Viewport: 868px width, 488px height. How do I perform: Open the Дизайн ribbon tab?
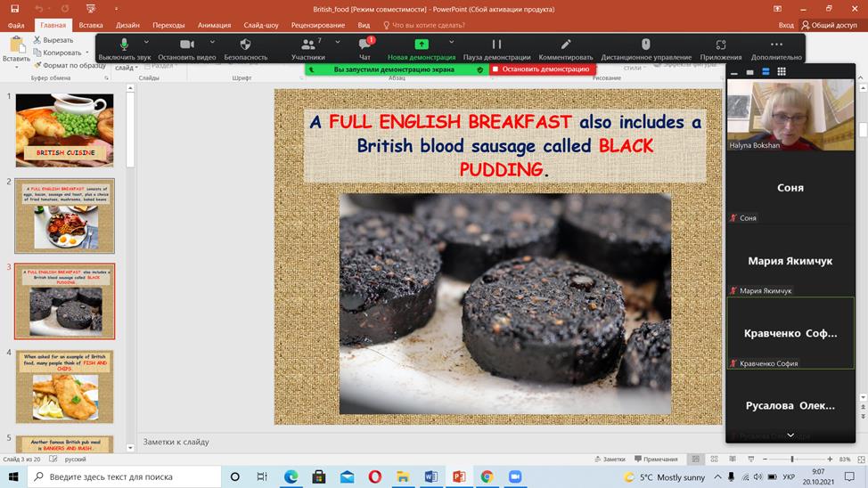tap(127, 26)
